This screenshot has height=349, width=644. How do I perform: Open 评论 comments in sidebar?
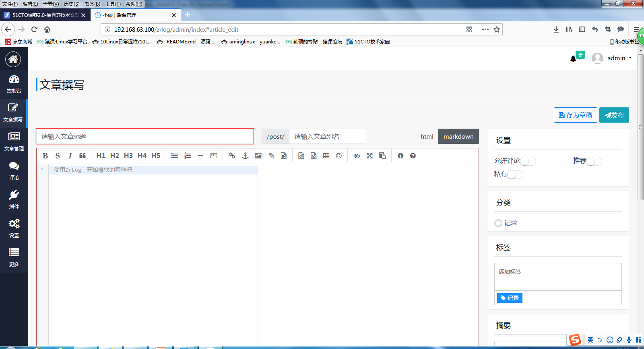tap(14, 171)
